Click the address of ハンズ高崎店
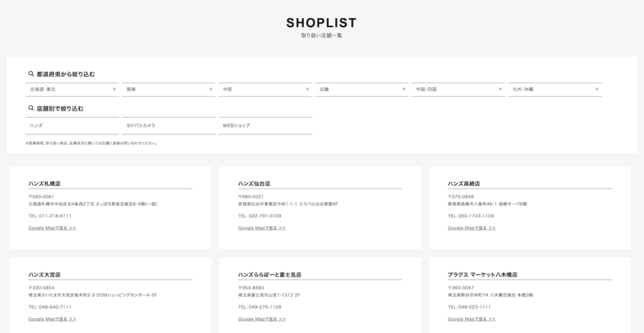Screen dimensions: 644x333 point(487,204)
